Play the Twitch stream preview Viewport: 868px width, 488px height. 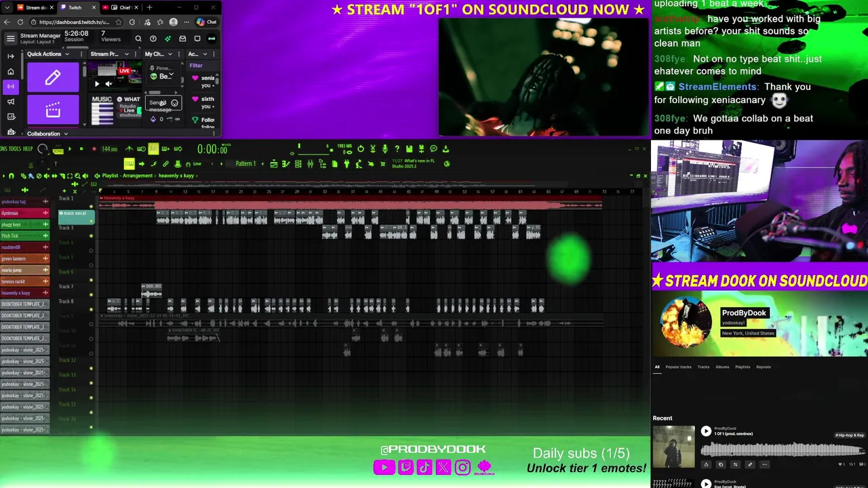[x=97, y=84]
